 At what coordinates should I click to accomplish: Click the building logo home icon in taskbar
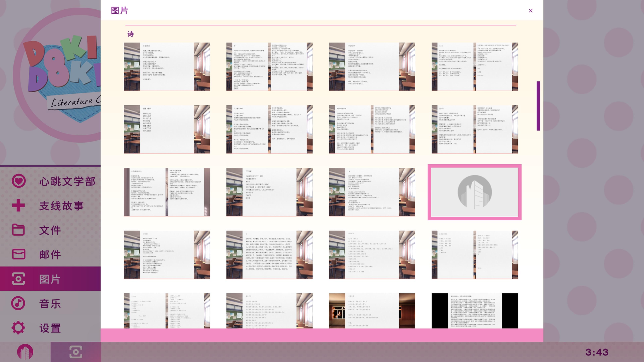coord(25,352)
